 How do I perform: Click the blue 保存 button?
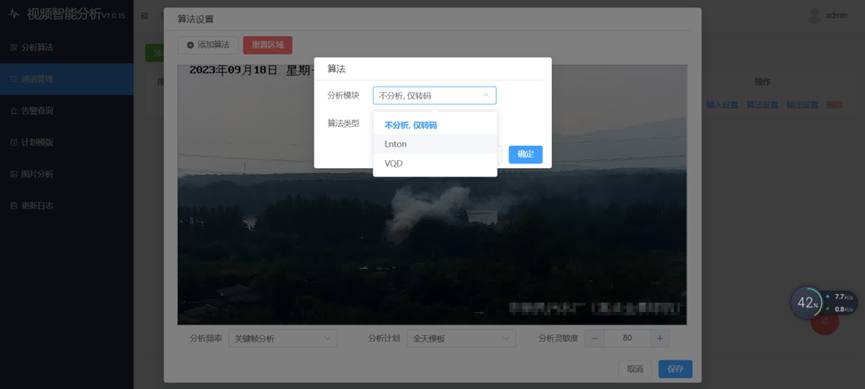[x=675, y=369]
